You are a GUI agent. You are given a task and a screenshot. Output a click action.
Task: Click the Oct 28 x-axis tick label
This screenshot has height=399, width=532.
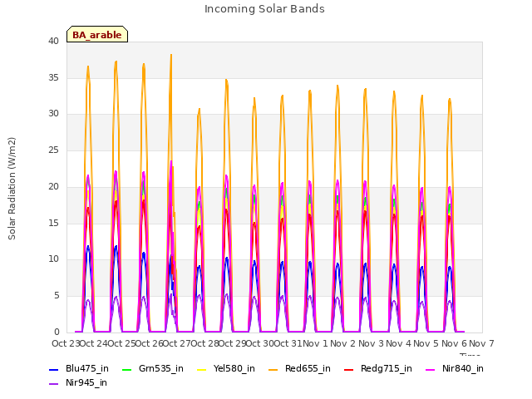coord(204,344)
